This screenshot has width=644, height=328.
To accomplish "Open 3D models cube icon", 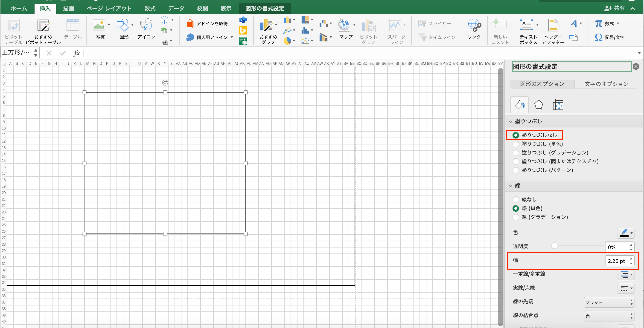I will click(x=164, y=20).
